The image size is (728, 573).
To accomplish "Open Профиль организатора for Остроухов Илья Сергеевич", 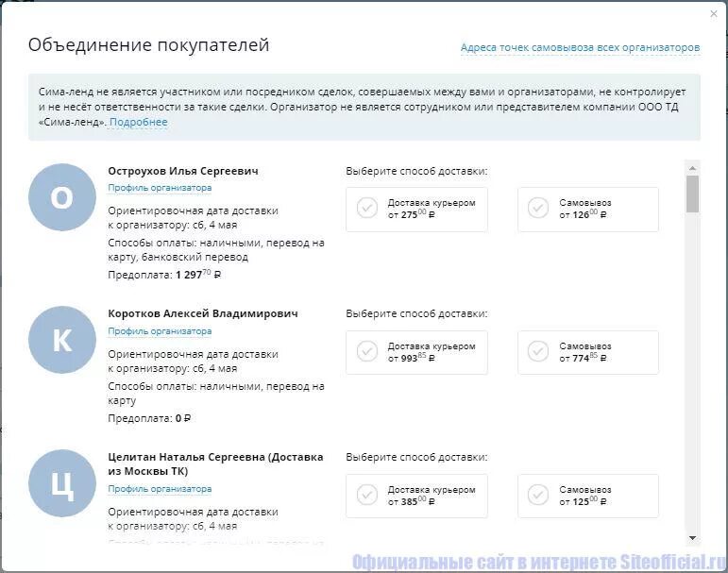I will 160,188.
